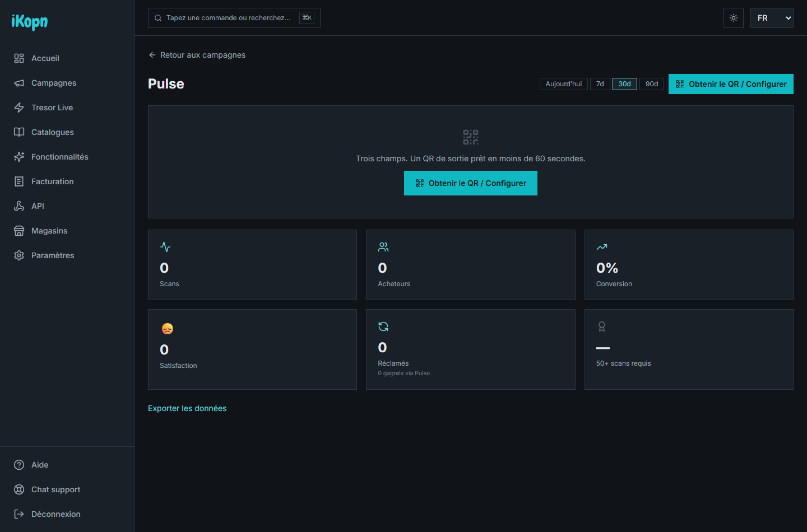807x532 pixels.
Task: Click the ⌘K shortcut badge
Action: pos(307,18)
